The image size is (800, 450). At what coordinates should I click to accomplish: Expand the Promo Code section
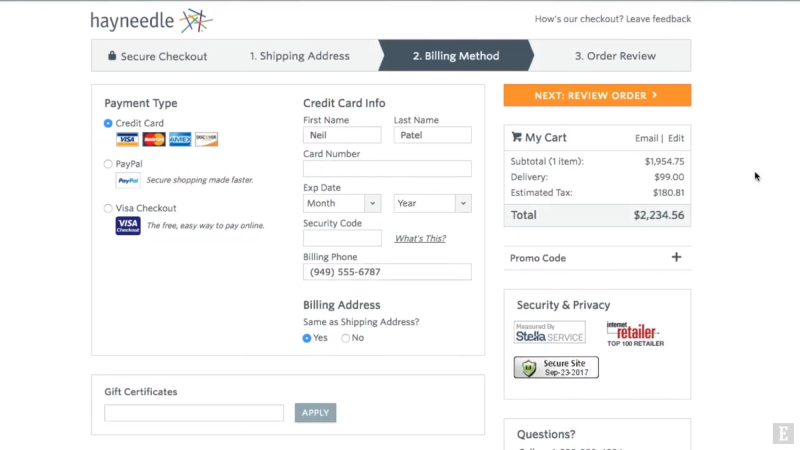676,258
